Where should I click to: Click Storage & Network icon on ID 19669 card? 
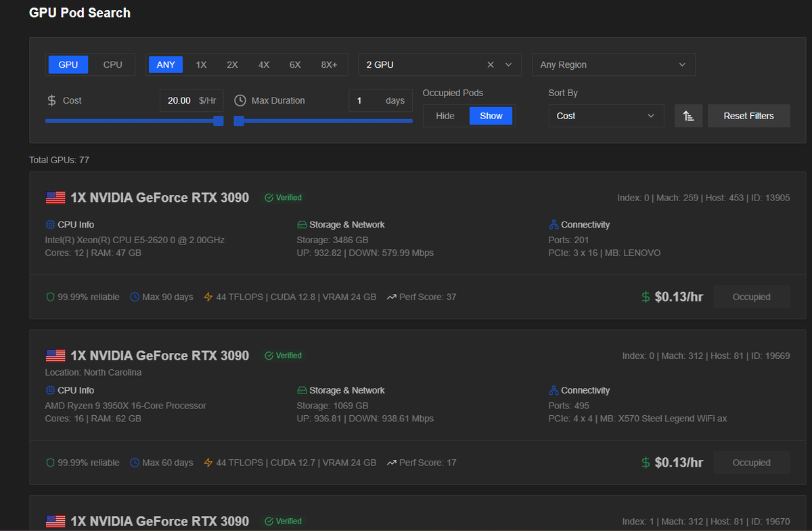302,390
